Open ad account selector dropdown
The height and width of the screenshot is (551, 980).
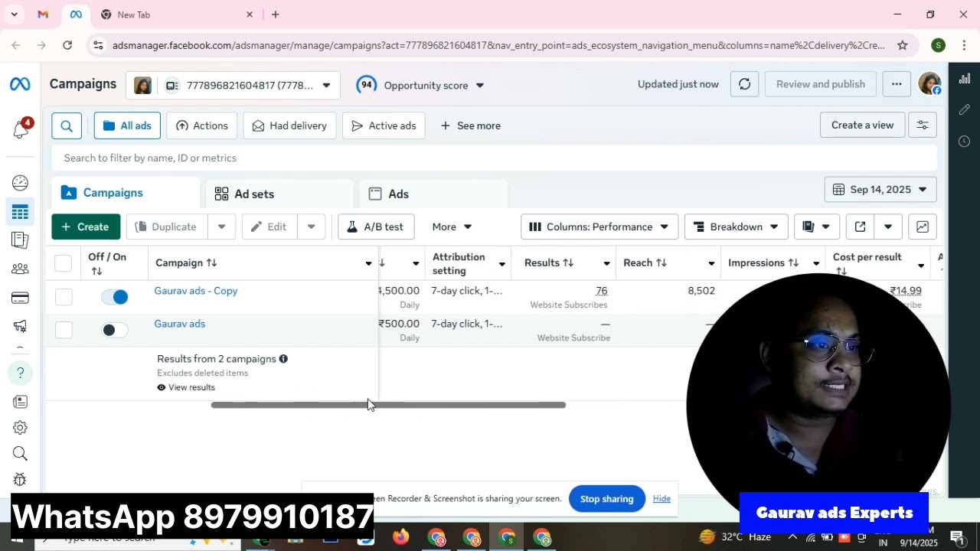pyautogui.click(x=233, y=85)
